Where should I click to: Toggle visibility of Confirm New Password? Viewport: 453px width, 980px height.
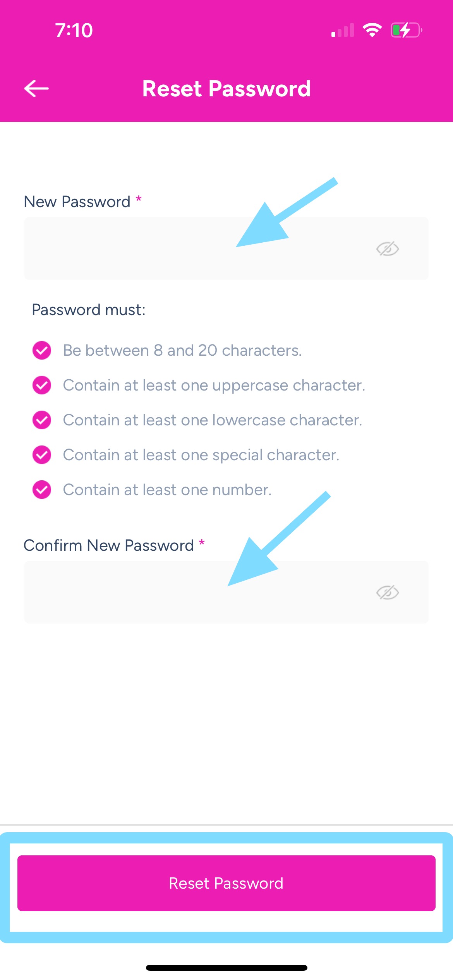(x=388, y=593)
